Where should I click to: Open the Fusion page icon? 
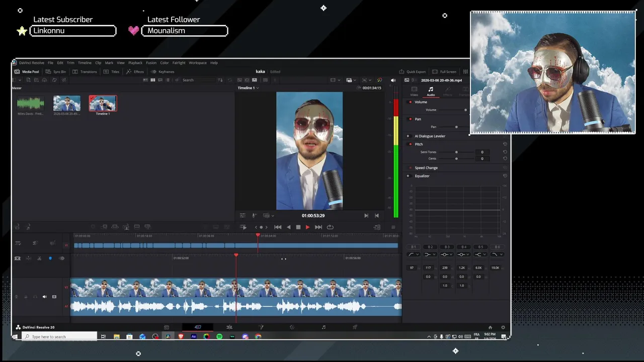click(x=261, y=327)
